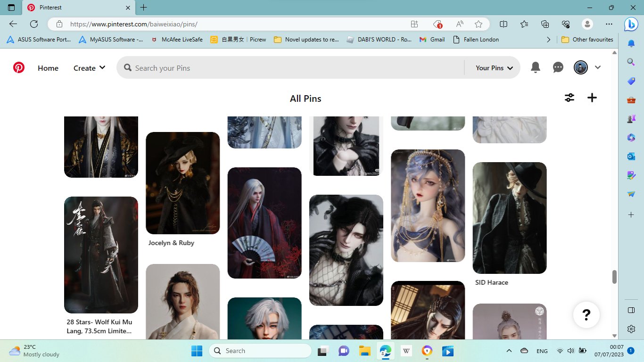Viewport: 644px width, 362px height.
Task: Open the Jocelyn & Ruby pin title
Action: tap(171, 243)
